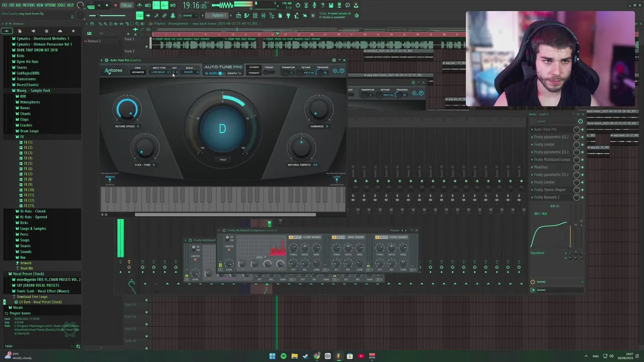644x362 pixels.
Task: Click the Antares logo in Auto-Tune Pro
Action: coord(113,70)
